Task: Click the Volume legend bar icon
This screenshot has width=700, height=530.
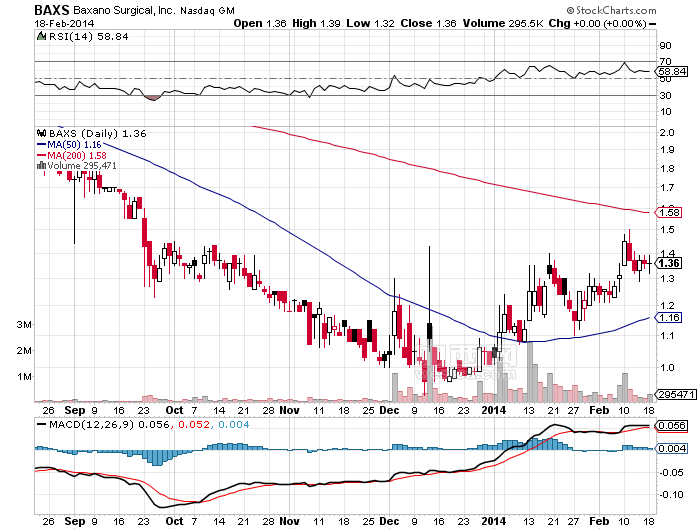Action: click(42, 166)
